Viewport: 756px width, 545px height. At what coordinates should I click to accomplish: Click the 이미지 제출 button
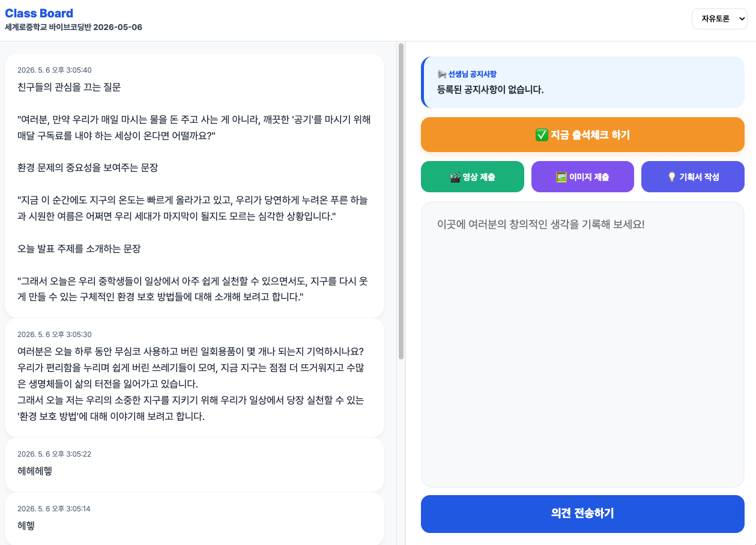[x=582, y=177]
